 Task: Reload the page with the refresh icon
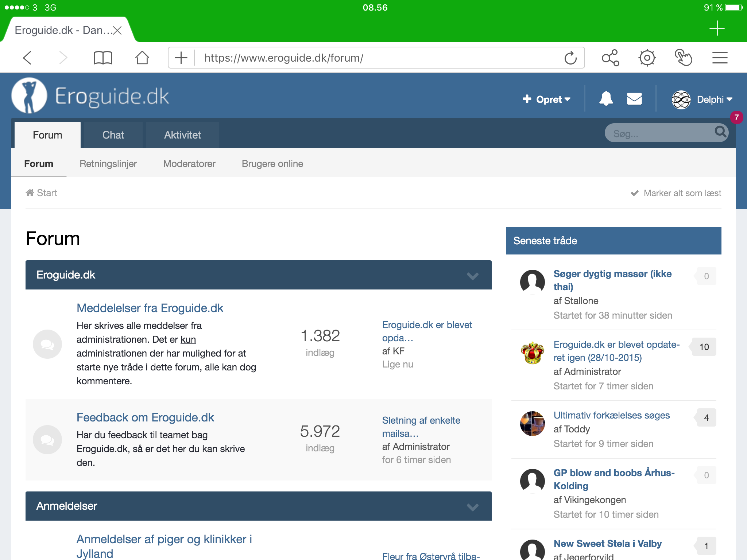570,58
